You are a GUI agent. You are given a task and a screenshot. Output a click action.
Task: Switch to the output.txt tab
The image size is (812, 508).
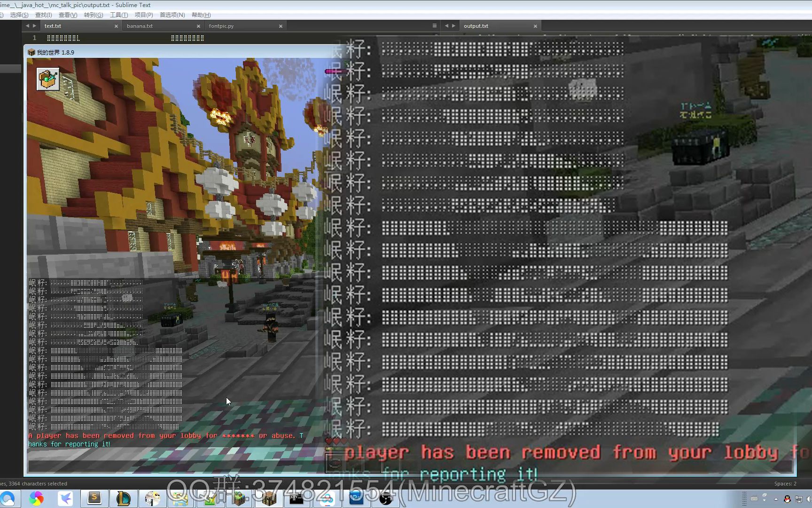click(x=500, y=26)
